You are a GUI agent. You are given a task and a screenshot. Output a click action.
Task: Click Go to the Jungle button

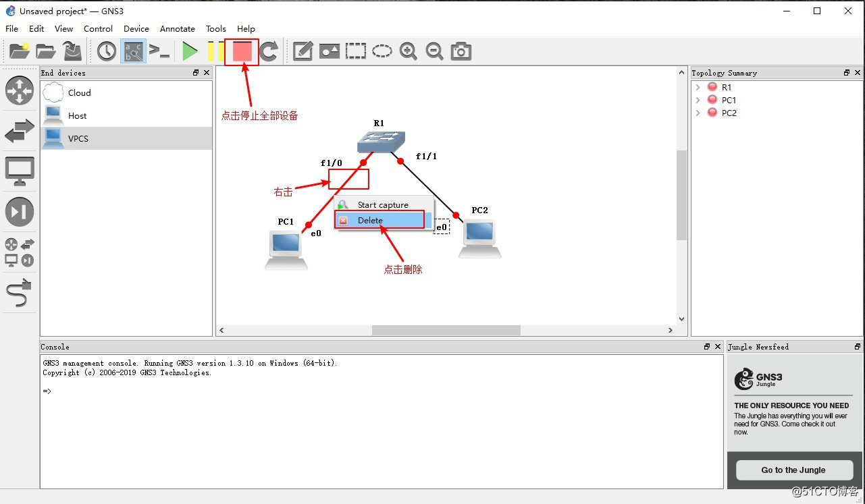tap(793, 470)
